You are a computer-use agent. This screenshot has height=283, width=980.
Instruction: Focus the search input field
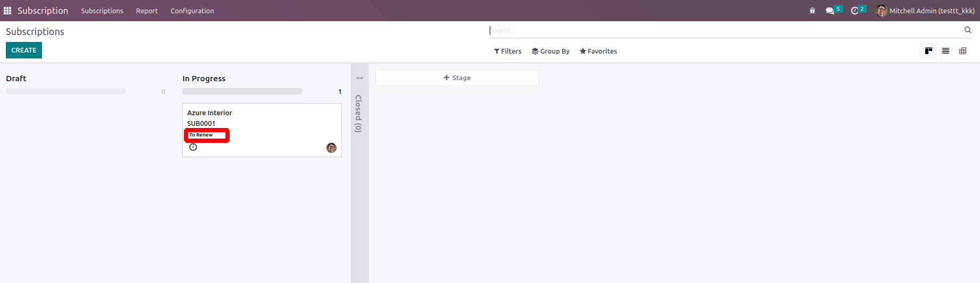(726, 30)
